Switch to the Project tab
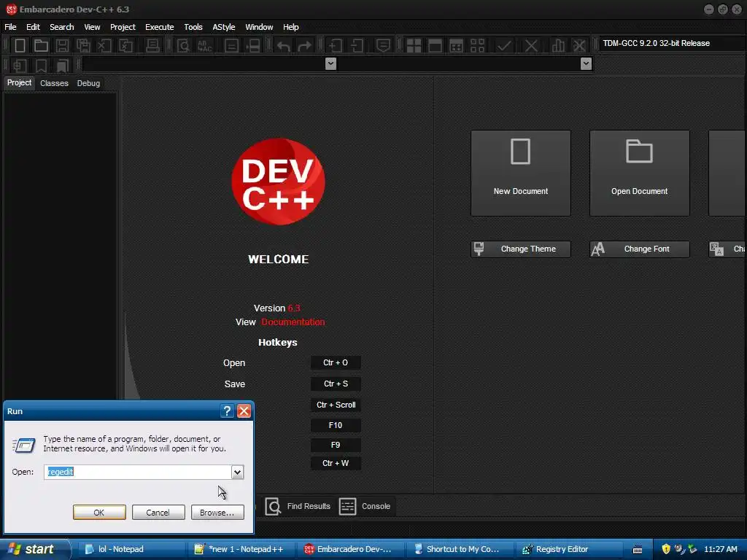Image resolution: width=747 pixels, height=560 pixels. click(x=19, y=83)
